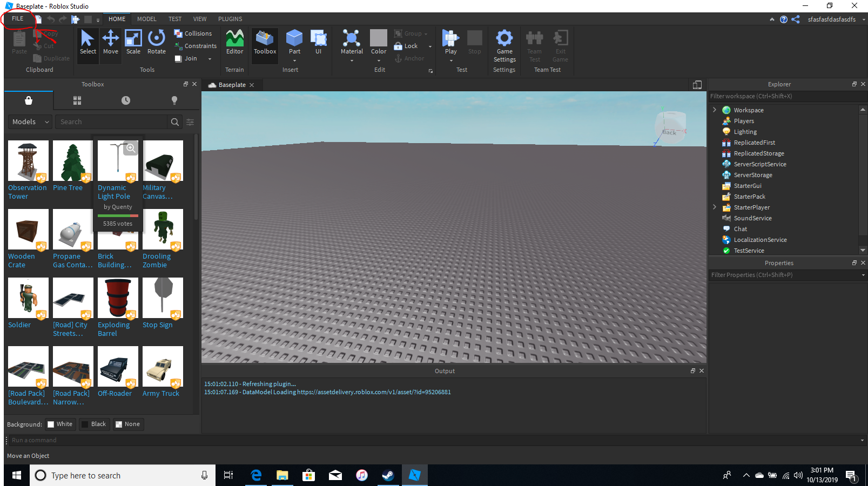Screen dimensions: 868x486
Task: Open the UI insert tool
Action: point(318,42)
